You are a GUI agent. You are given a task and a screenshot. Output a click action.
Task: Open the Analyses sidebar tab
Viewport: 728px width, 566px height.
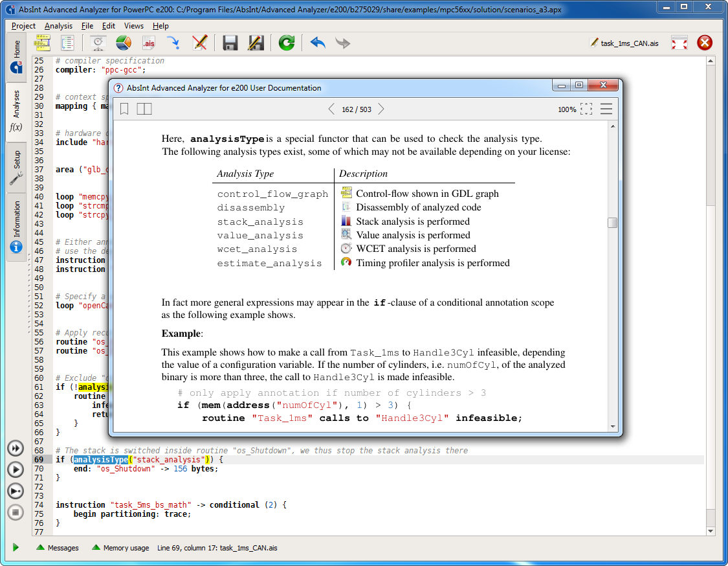[16, 111]
